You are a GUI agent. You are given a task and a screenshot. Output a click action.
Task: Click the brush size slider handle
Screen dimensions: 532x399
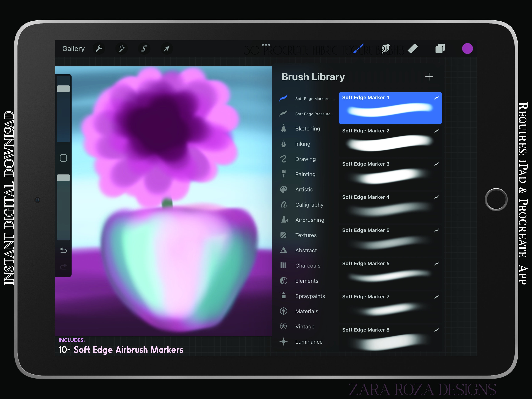tap(63, 88)
